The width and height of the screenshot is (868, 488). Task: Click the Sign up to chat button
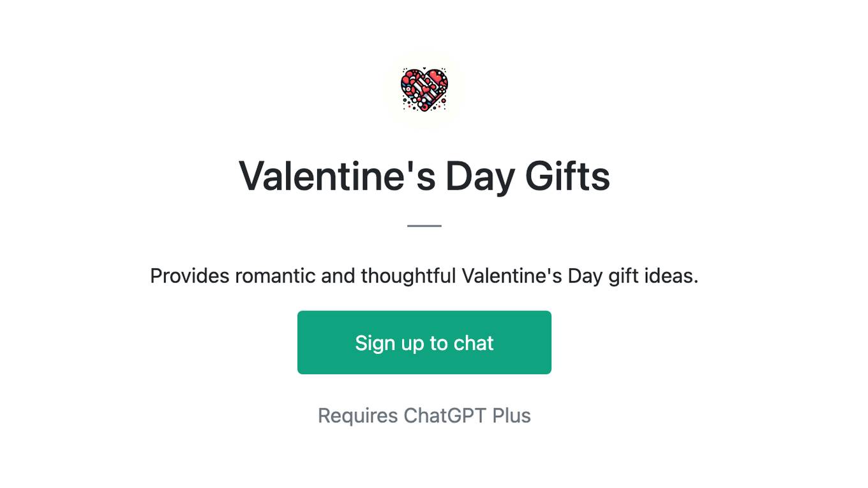(424, 342)
